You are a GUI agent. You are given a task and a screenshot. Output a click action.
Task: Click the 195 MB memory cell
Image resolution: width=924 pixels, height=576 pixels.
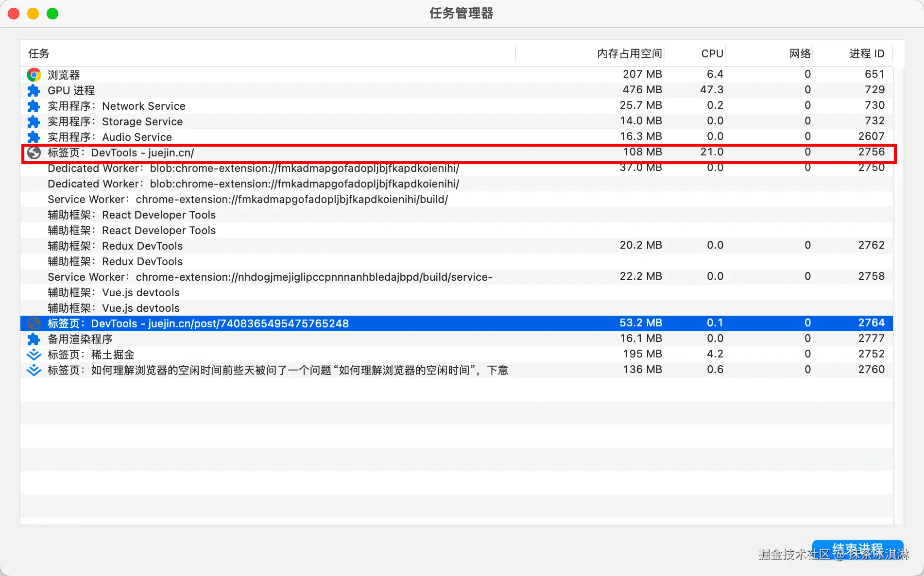click(642, 354)
